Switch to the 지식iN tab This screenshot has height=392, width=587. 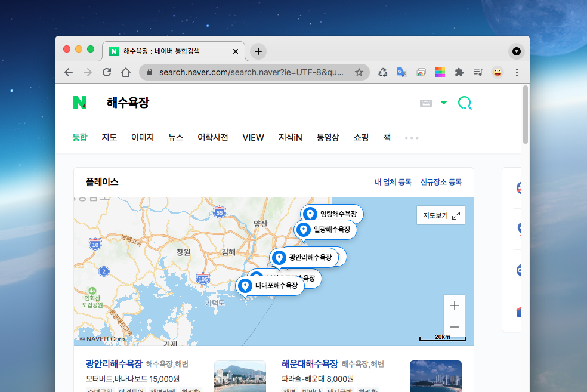(x=290, y=137)
